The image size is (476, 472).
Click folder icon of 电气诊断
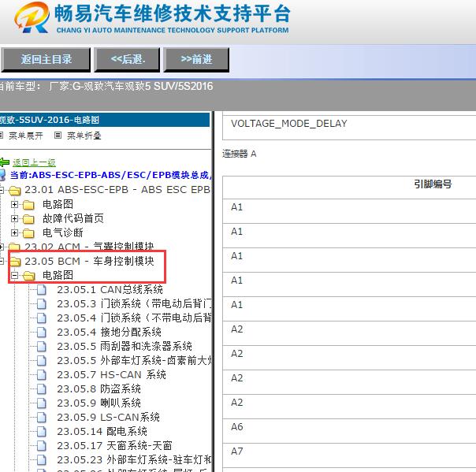(28, 233)
